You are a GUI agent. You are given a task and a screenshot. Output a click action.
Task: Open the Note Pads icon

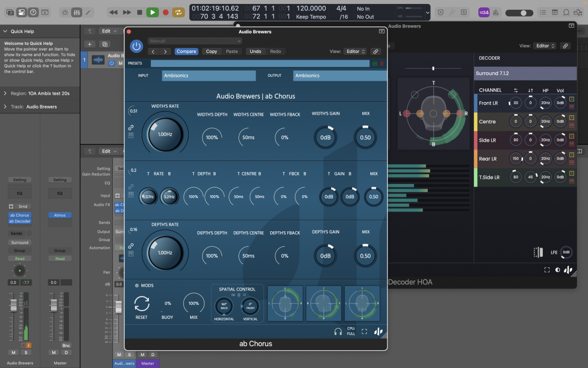click(555, 12)
